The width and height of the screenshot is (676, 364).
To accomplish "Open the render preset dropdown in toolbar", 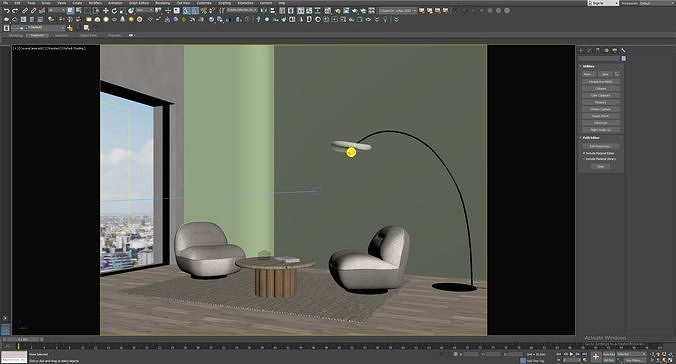I will (x=398, y=10).
